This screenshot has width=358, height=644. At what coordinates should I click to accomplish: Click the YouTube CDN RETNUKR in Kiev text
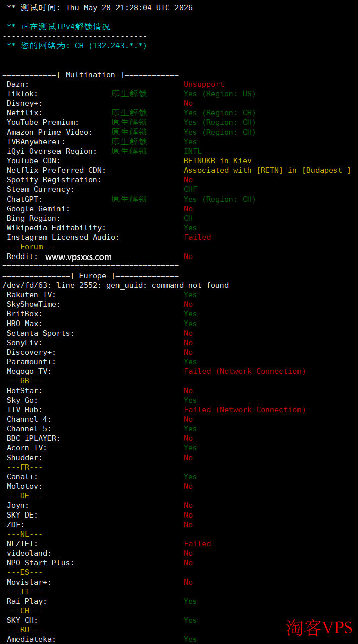217,161
